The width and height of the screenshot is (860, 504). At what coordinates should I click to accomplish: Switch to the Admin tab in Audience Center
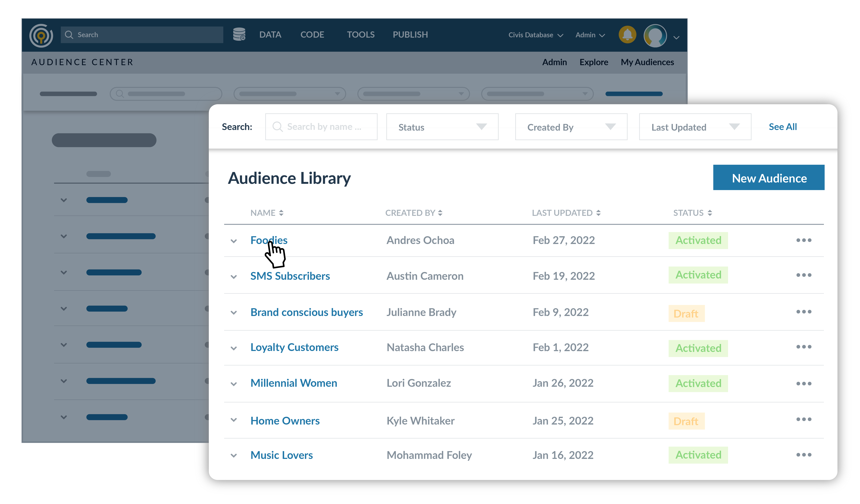coord(555,62)
